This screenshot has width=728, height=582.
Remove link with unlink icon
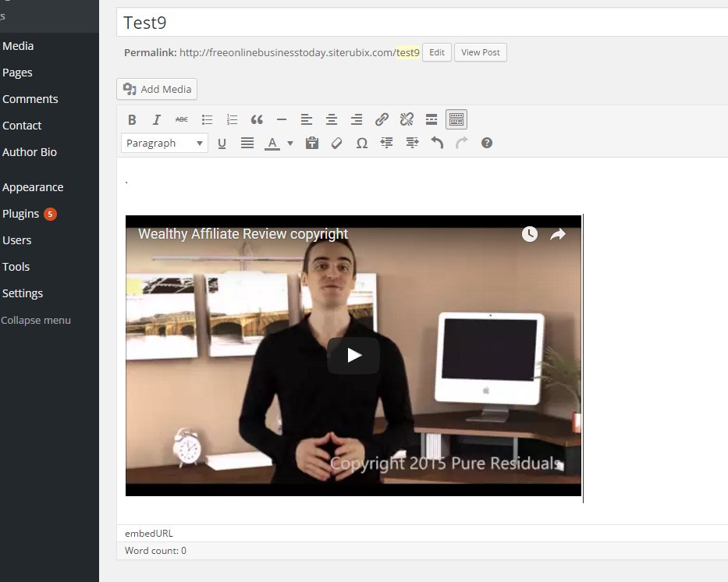(407, 119)
